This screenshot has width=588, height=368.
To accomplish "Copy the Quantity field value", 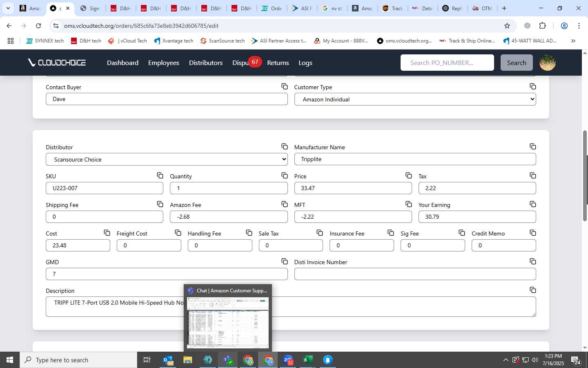I will [285, 175].
